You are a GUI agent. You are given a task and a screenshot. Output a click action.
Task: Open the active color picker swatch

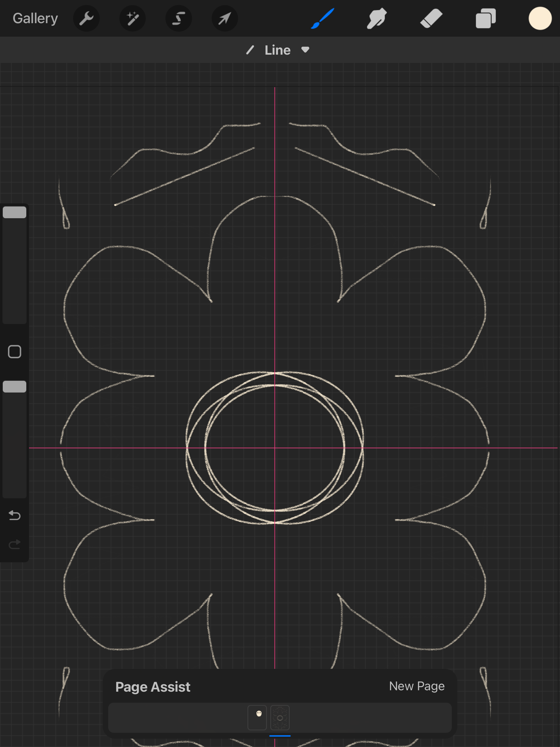[x=540, y=18]
